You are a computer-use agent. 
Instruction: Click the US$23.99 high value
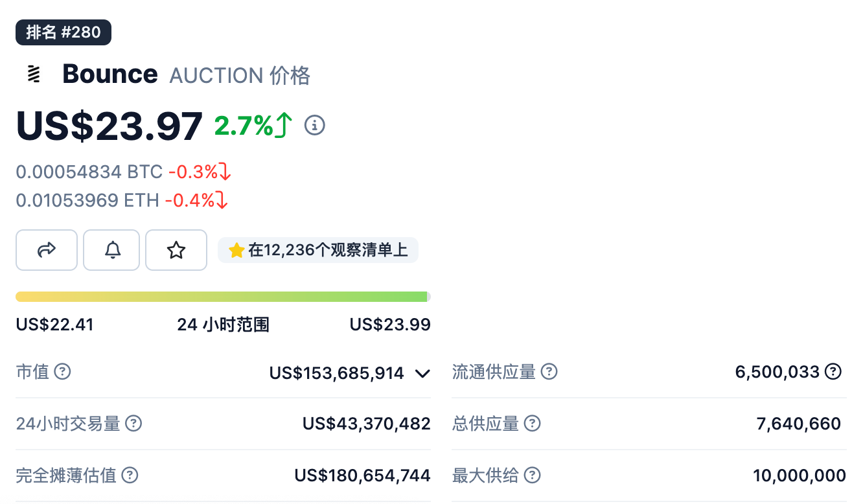390,325
